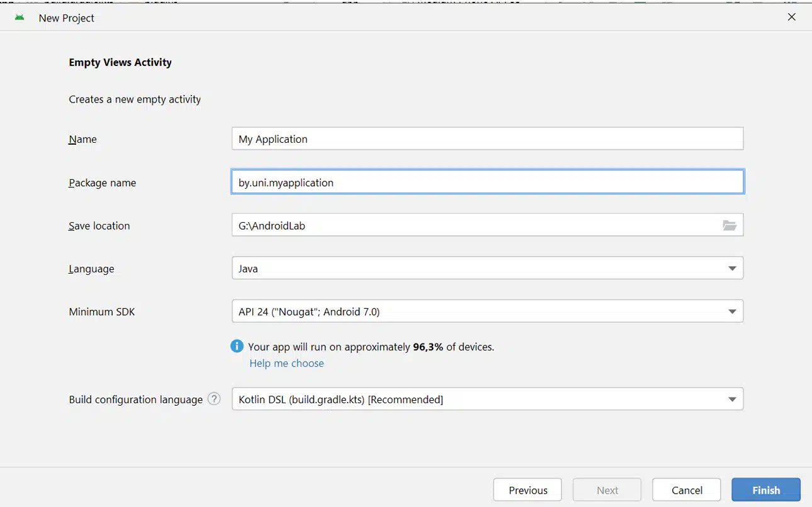Click the Empty Views Activity heading
812x507 pixels.
coord(120,62)
